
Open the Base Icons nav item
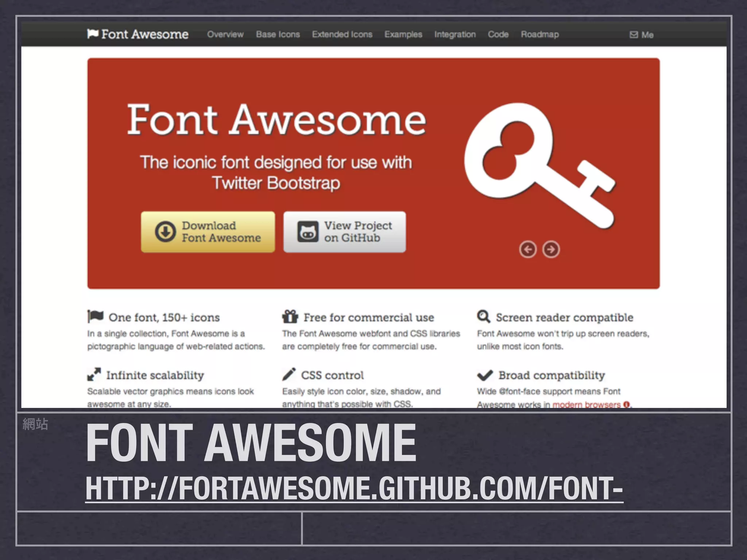(x=278, y=34)
